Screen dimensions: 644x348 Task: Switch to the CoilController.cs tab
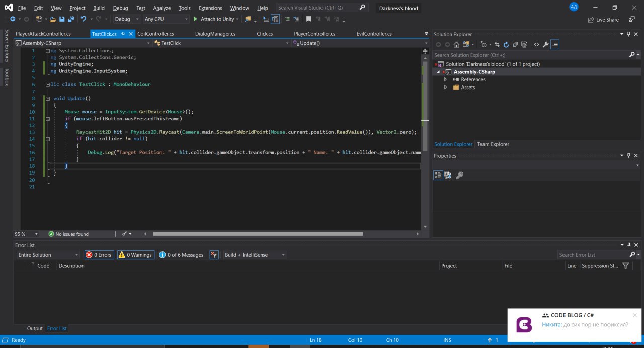(155, 34)
